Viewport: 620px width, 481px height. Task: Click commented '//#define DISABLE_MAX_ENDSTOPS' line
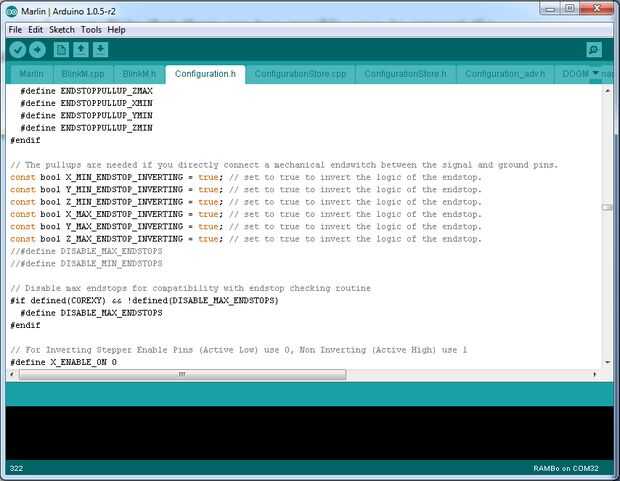86,251
